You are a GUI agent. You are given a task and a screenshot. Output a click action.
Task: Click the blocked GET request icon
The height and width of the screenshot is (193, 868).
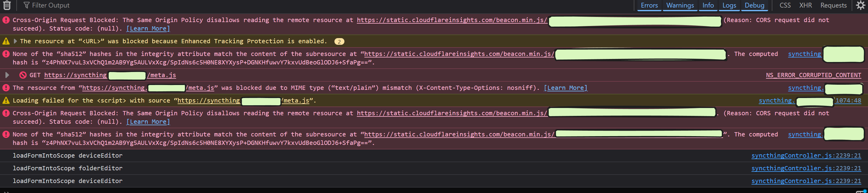23,75
